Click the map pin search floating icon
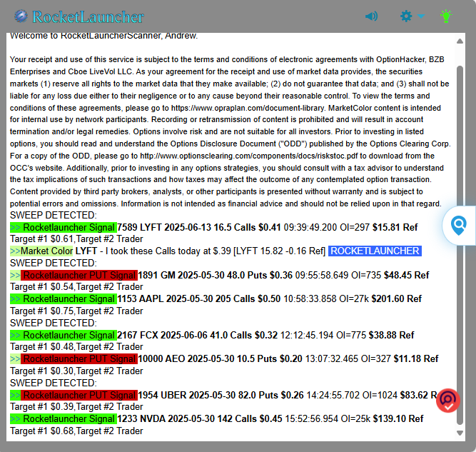Image resolution: width=476 pixels, height=452 pixels. (x=459, y=226)
